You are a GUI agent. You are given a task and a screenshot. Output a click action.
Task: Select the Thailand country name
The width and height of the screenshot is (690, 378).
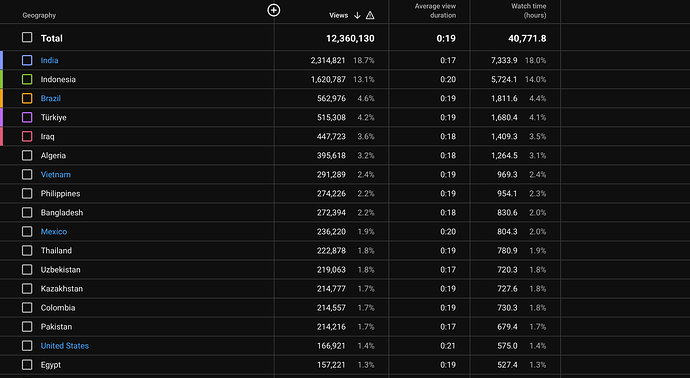(56, 250)
